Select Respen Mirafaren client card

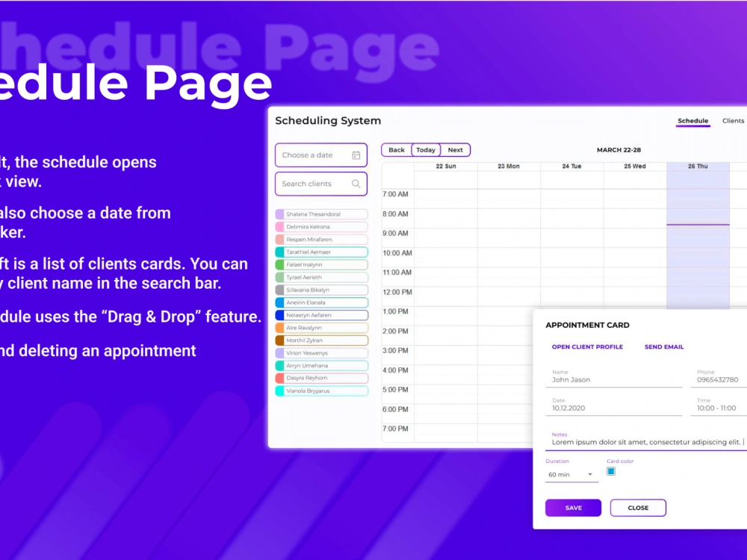pyautogui.click(x=321, y=240)
